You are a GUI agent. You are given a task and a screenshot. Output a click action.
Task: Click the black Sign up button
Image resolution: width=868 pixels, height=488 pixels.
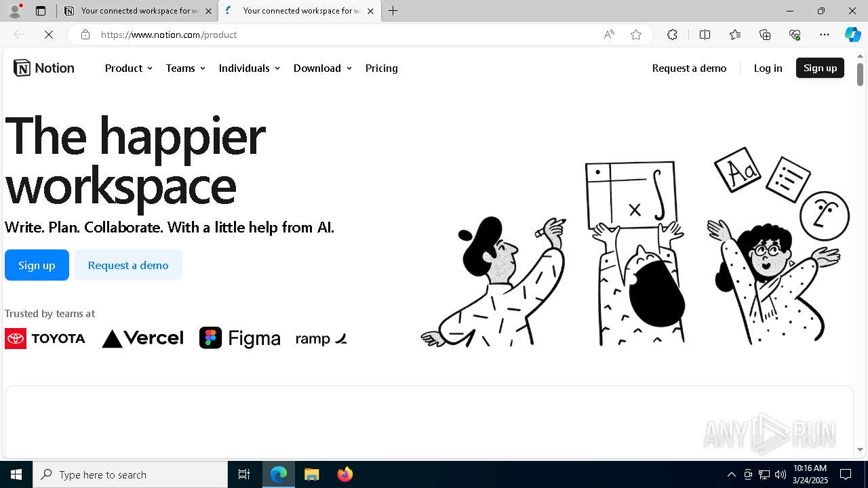coord(820,68)
